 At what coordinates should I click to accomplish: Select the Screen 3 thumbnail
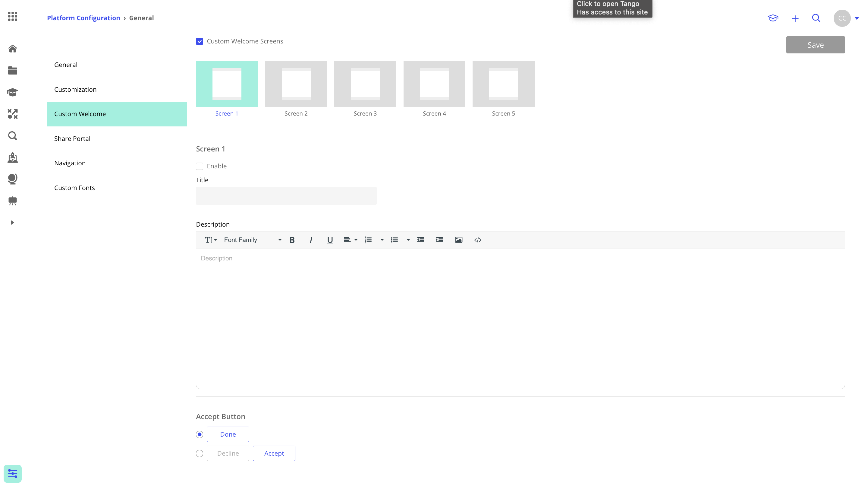coord(365,84)
